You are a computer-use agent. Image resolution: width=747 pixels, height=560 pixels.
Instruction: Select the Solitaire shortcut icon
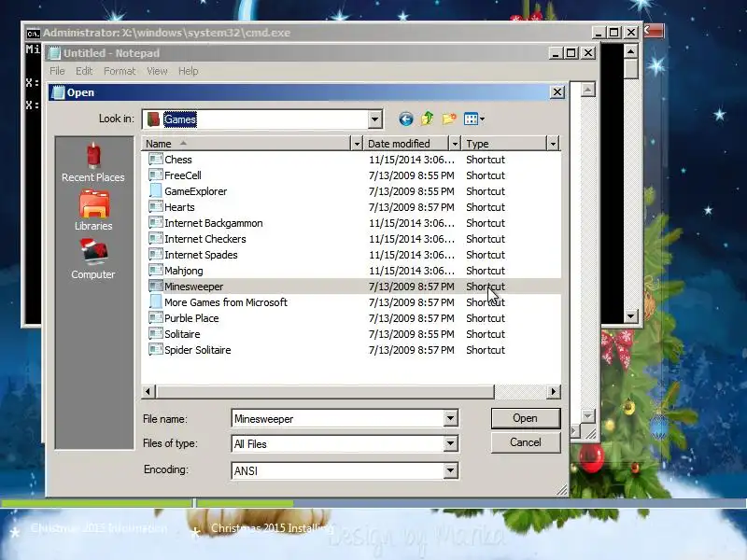click(x=155, y=334)
